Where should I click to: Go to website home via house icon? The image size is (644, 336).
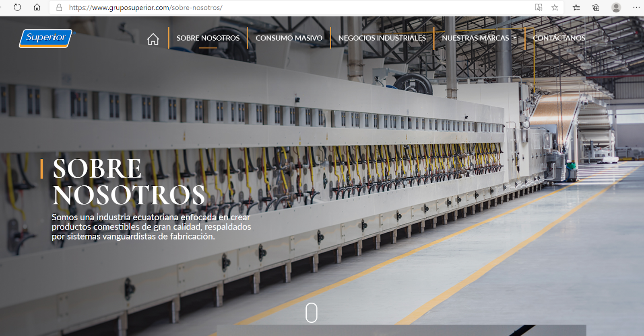(153, 39)
